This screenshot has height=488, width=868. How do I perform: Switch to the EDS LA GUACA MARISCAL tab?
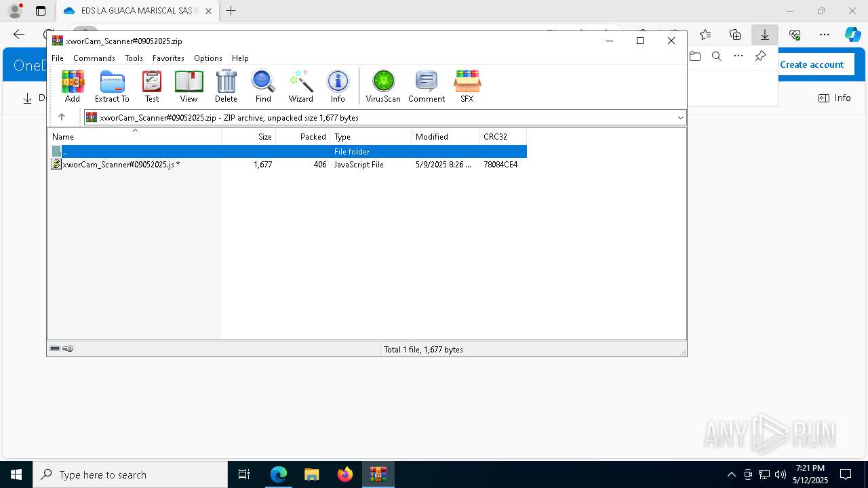tap(138, 11)
